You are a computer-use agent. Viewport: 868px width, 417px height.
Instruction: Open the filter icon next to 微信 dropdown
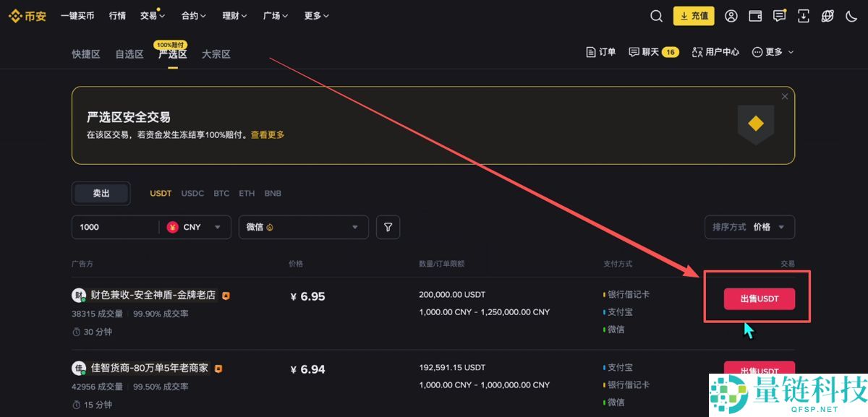tap(388, 227)
